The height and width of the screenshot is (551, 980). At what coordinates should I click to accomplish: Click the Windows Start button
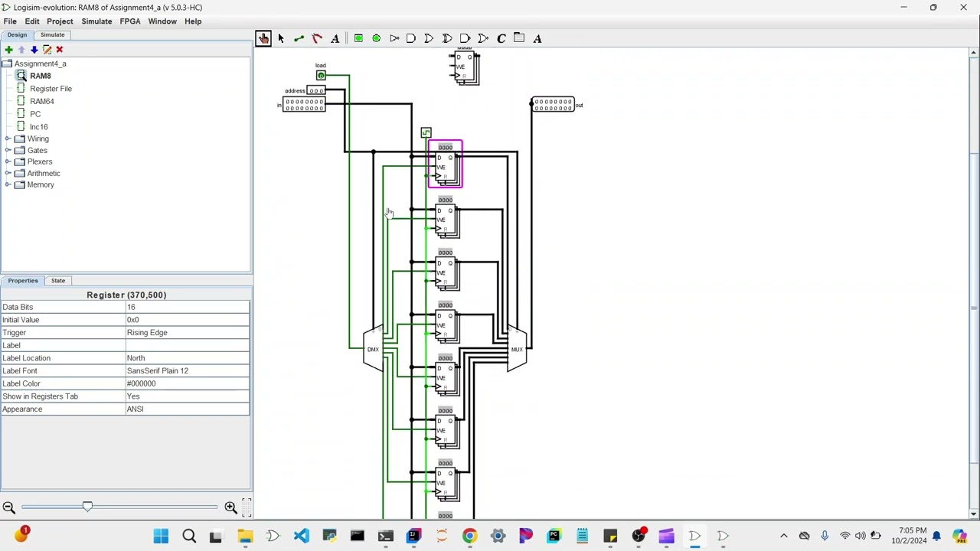pyautogui.click(x=161, y=536)
